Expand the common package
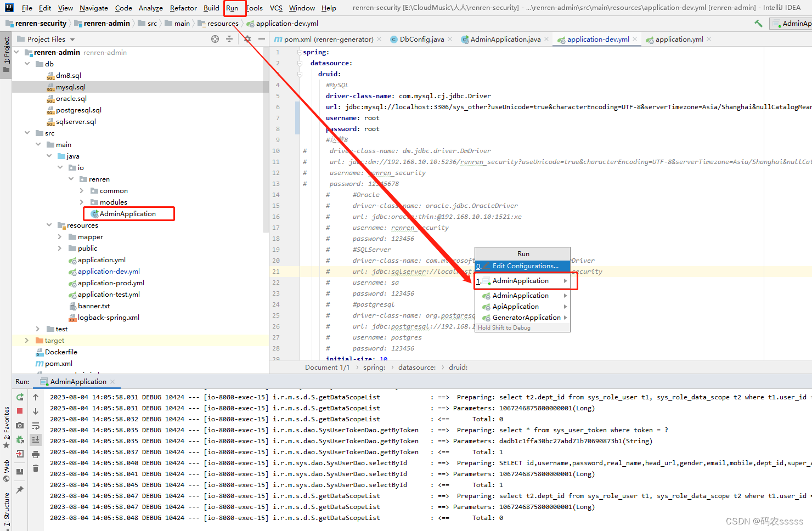 82,190
